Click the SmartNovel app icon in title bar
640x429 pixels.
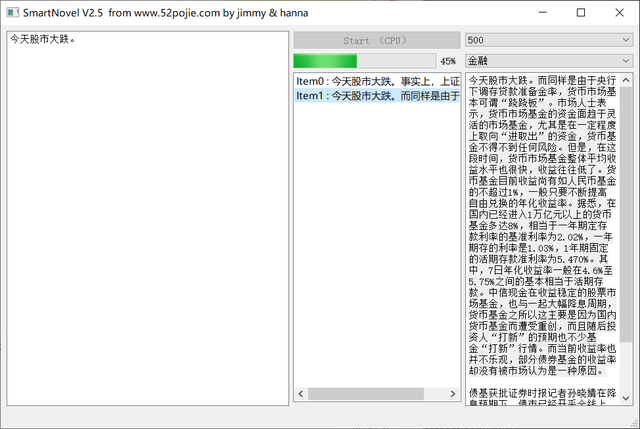point(13,13)
